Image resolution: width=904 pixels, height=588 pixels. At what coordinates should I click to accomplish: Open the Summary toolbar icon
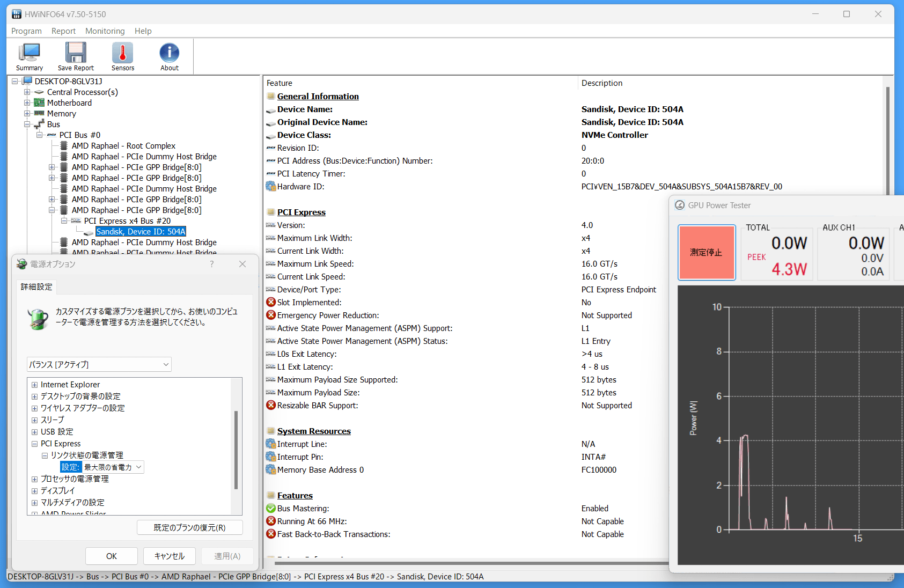30,56
